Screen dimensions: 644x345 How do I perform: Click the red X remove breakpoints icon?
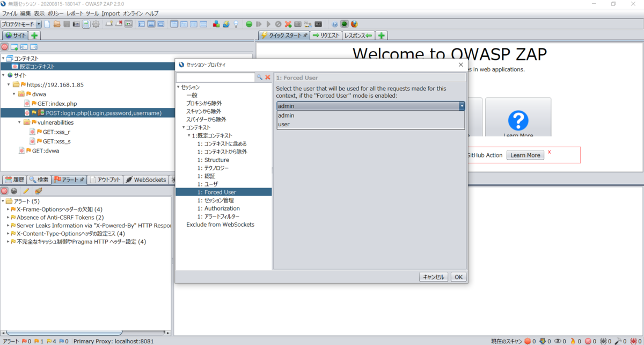click(x=288, y=24)
